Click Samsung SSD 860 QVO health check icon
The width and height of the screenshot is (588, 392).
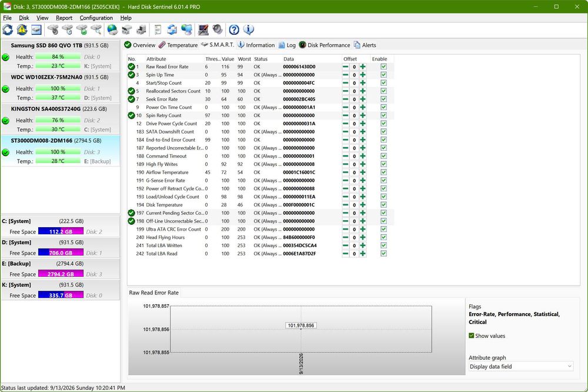pyautogui.click(x=6, y=57)
